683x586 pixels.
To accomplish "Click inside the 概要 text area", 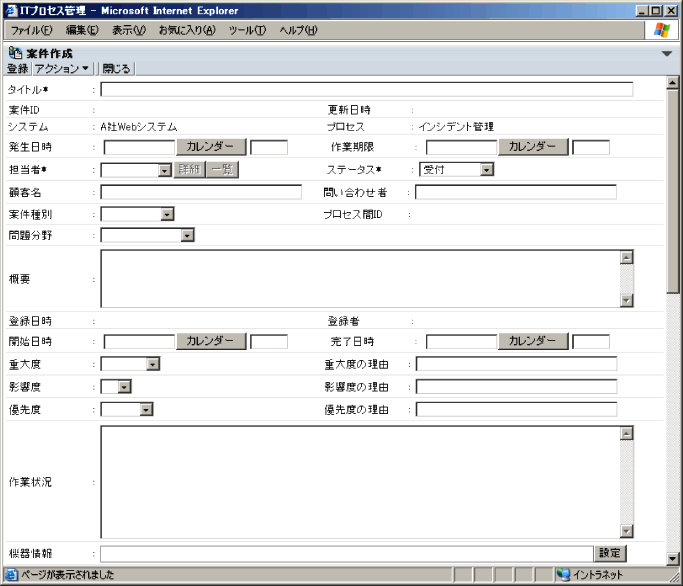I will pos(360,279).
